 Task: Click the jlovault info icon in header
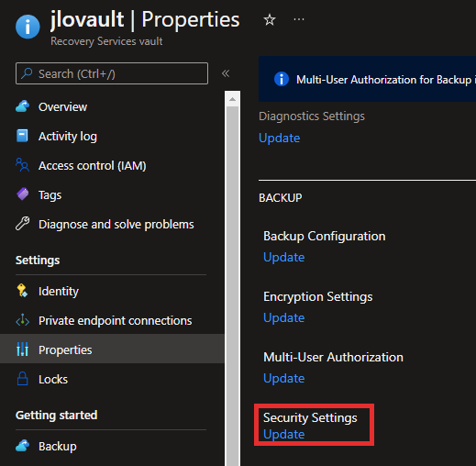coord(28,27)
